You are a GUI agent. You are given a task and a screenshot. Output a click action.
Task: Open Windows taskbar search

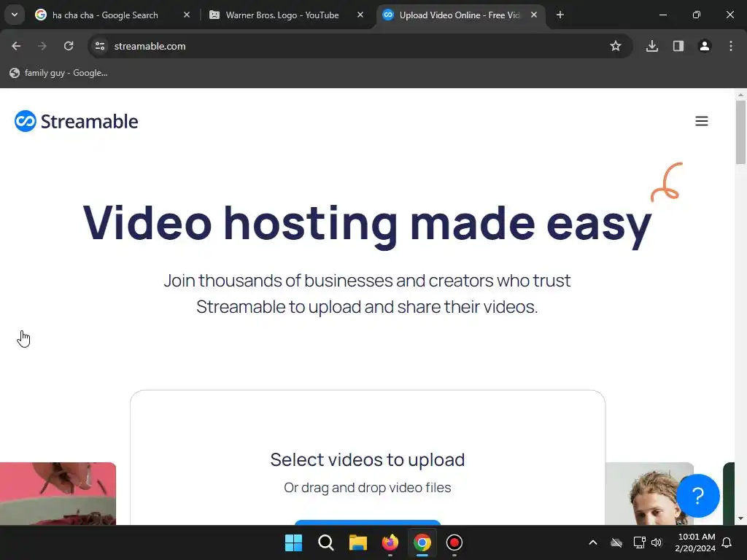[326, 542]
